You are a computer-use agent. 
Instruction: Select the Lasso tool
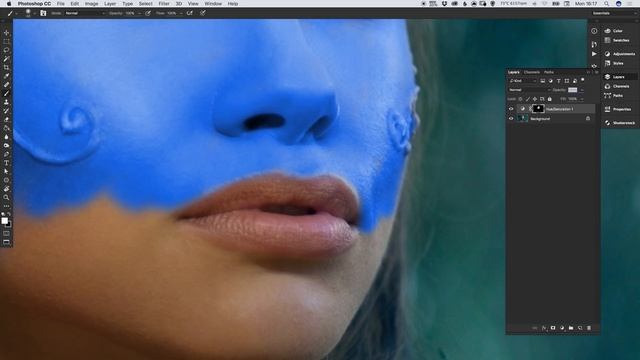(6, 50)
